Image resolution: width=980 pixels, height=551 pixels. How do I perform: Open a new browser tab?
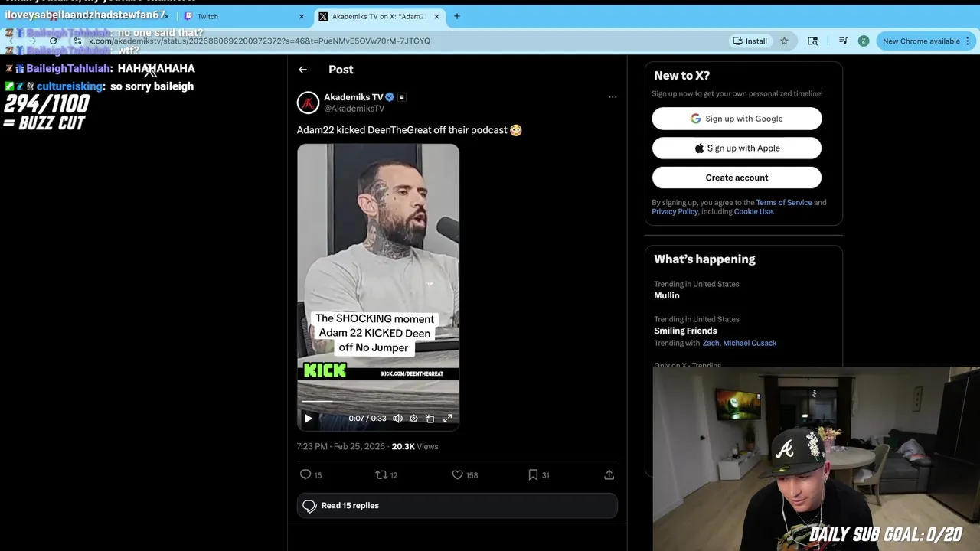(457, 16)
